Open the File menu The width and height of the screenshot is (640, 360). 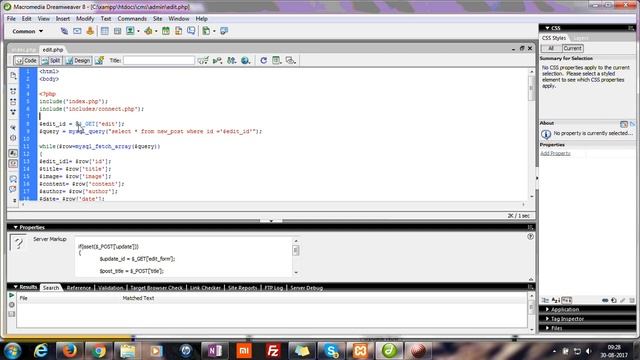[x=11, y=19]
